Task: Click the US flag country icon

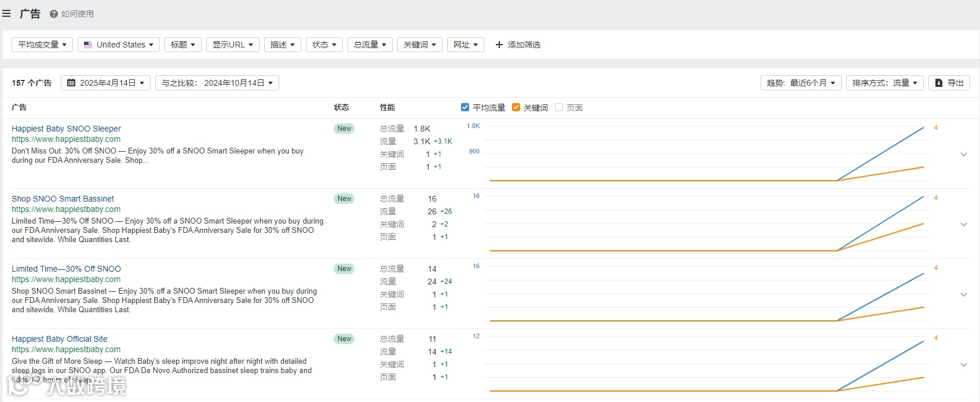Action: point(88,45)
